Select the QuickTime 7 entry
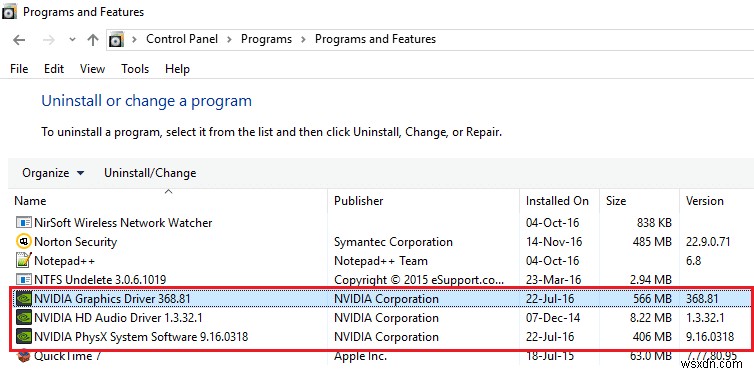 (67, 356)
